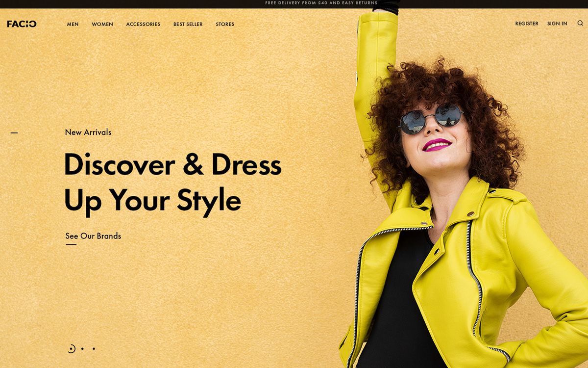Viewport: 588px width, 368px height.
Task: Switch to the second slide dot
Action: [x=82, y=349]
